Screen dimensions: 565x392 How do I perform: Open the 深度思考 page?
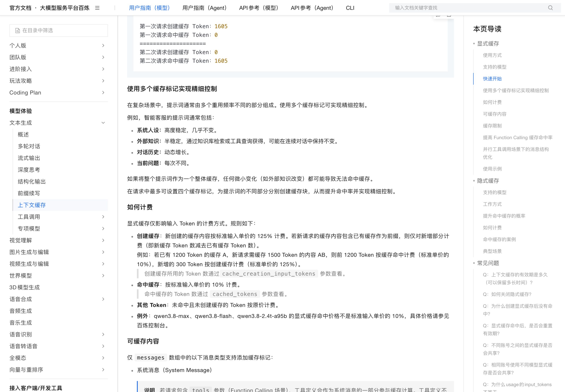tap(29, 170)
